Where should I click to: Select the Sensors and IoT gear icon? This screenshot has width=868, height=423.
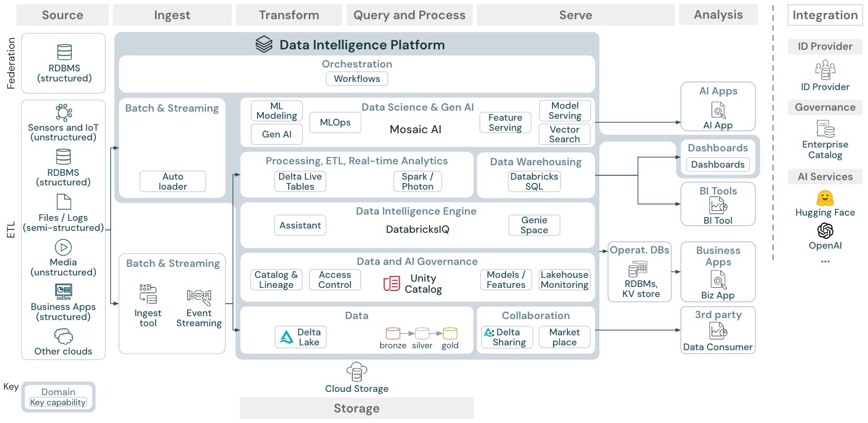pyautogui.click(x=64, y=112)
